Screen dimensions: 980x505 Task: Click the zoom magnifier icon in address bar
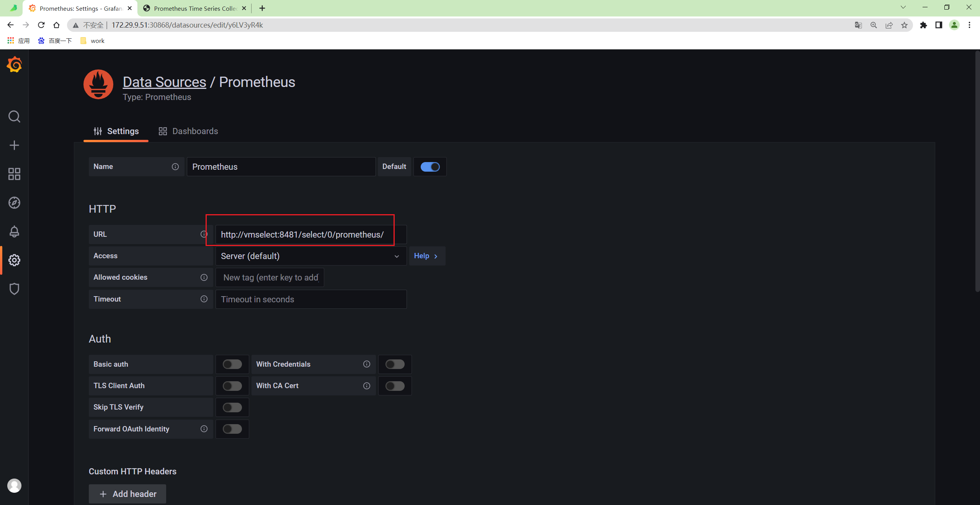(874, 25)
